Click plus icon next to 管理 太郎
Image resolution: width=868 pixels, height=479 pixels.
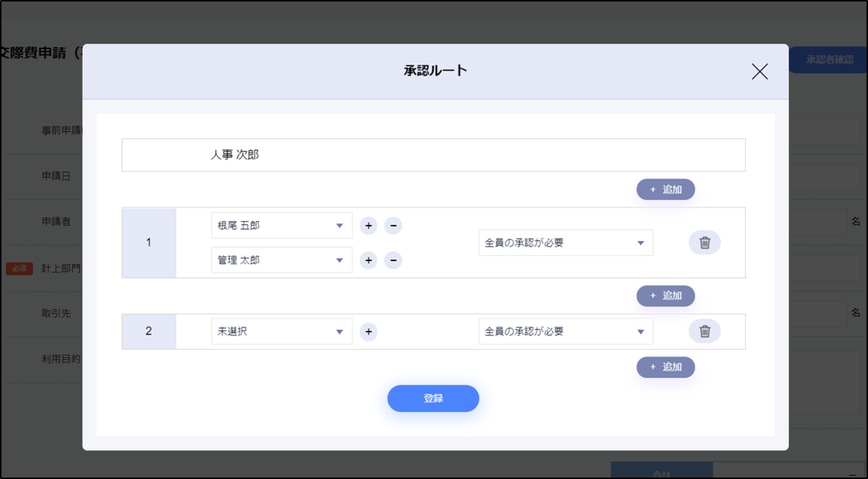(x=368, y=260)
